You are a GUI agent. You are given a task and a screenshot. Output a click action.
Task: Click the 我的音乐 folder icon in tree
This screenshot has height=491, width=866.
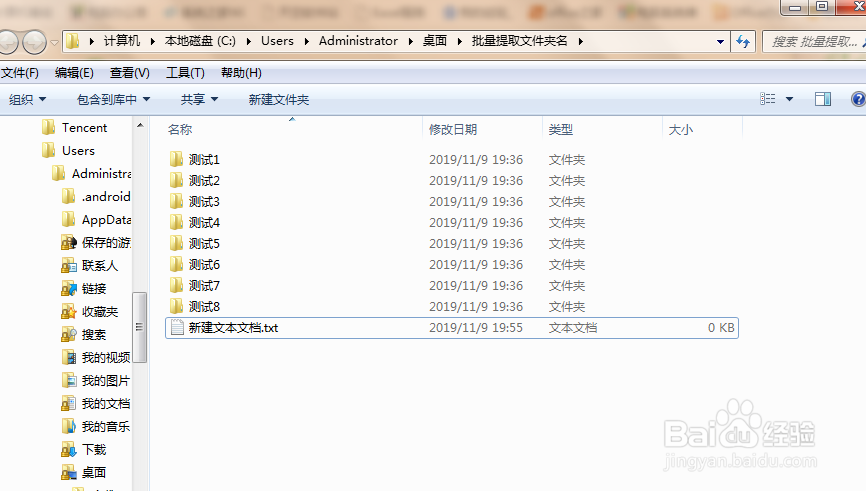[x=68, y=427]
